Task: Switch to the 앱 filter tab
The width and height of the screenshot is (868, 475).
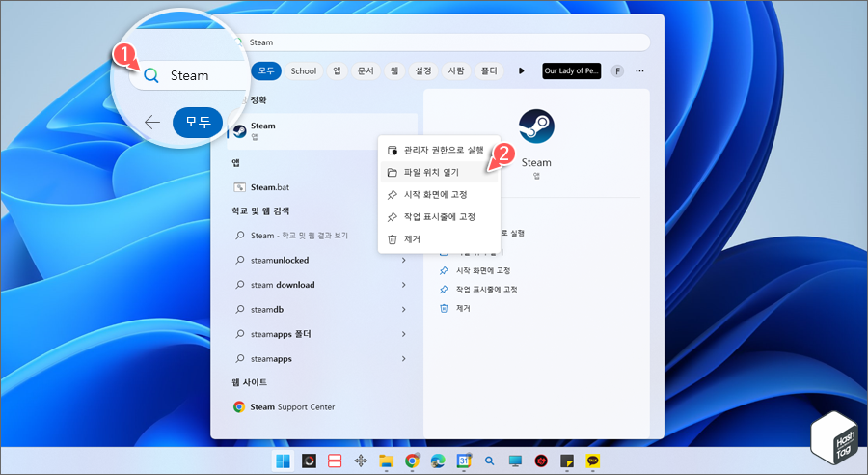Action: click(x=337, y=70)
